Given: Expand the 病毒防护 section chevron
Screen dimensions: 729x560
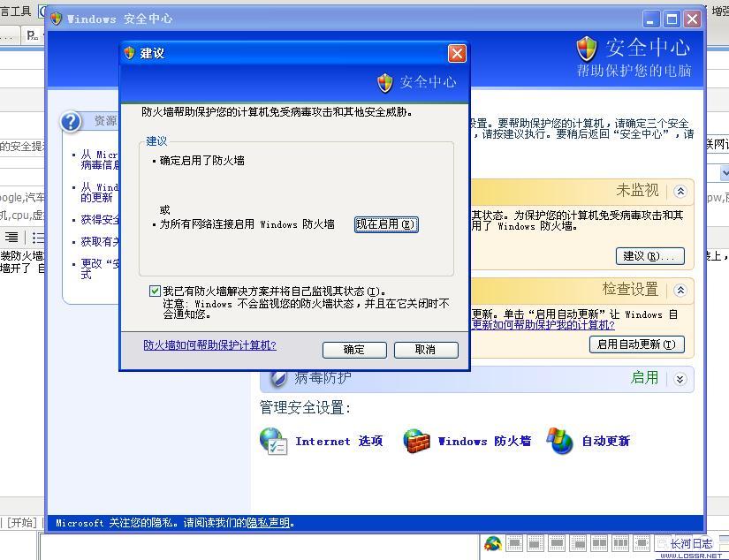Looking at the screenshot, I should click(680, 379).
